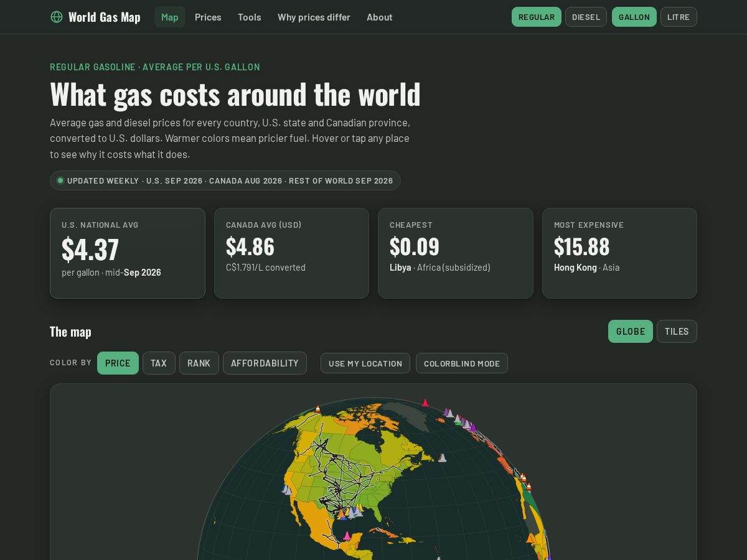The image size is (747, 560).
Task: Click the heading What gas costs around the world
Action: (x=235, y=94)
